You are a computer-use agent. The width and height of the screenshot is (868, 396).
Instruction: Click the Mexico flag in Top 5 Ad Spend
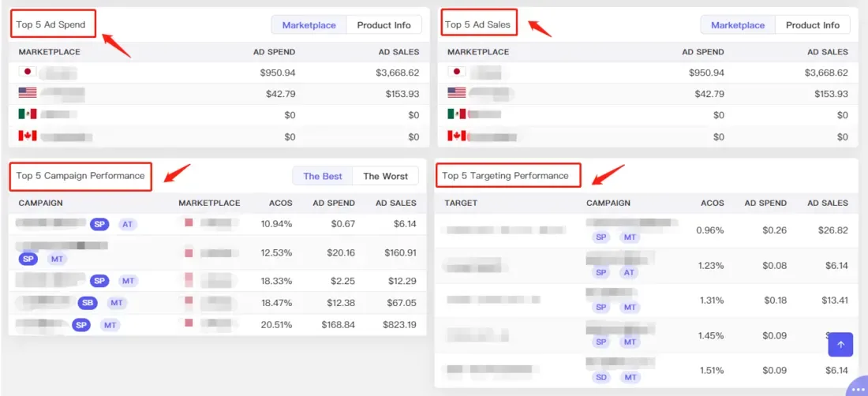27,114
